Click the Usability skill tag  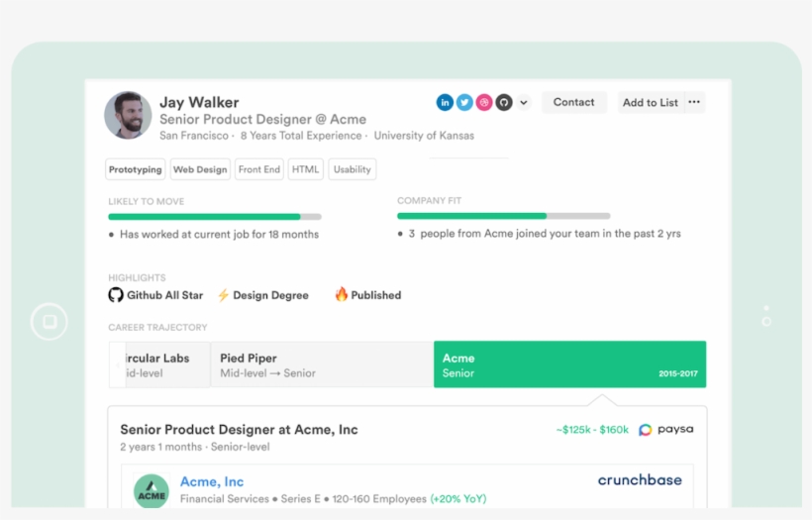pos(352,169)
